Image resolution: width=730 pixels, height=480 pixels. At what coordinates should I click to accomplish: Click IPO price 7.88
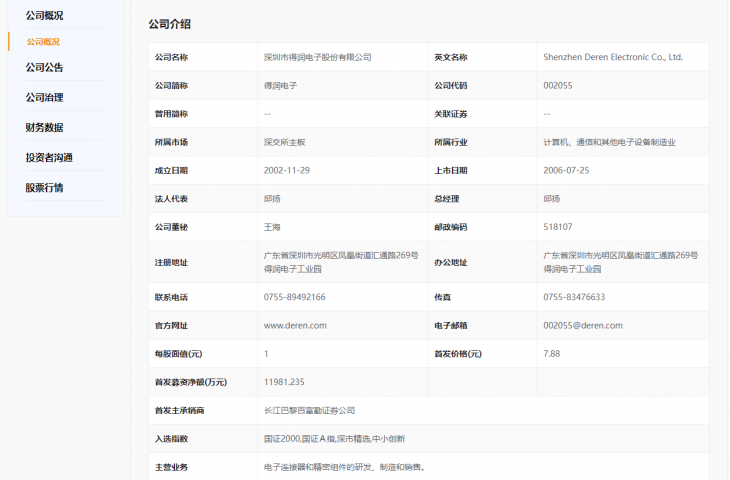[552, 354]
